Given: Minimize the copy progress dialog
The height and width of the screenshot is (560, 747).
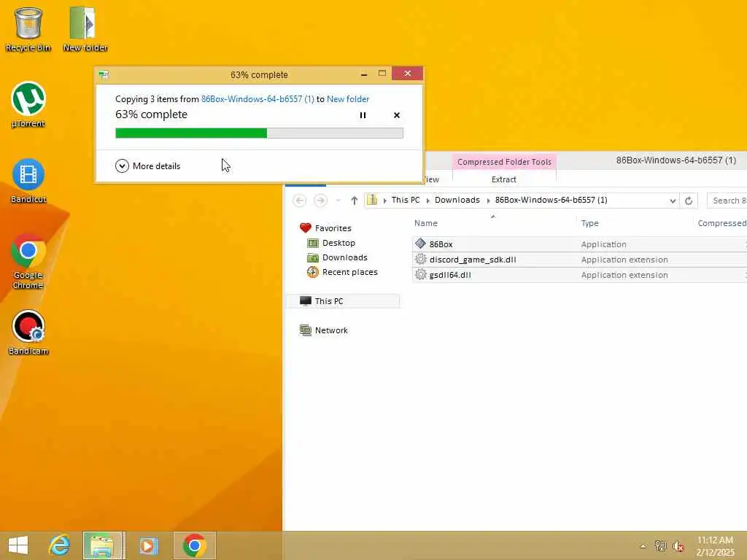Looking at the screenshot, I should pos(364,74).
